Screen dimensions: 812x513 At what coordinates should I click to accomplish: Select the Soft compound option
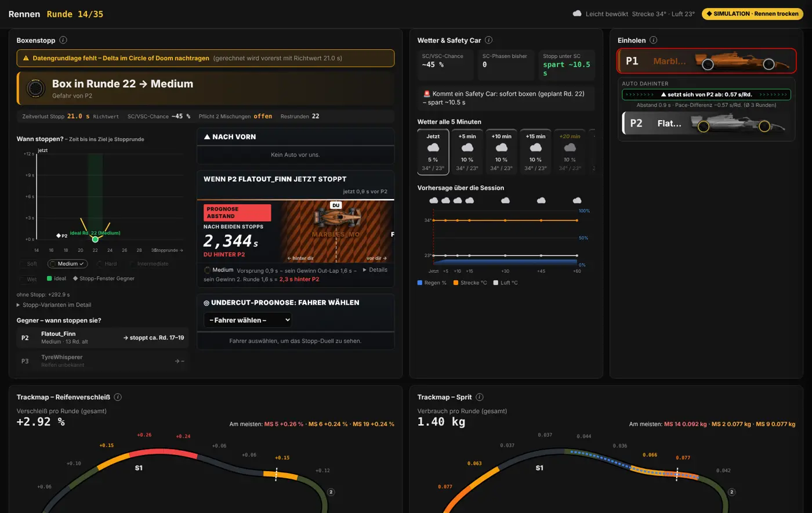pos(28,263)
